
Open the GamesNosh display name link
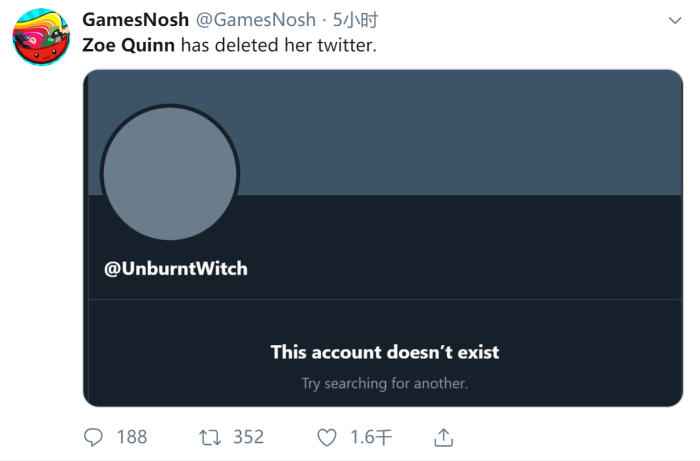(135, 21)
